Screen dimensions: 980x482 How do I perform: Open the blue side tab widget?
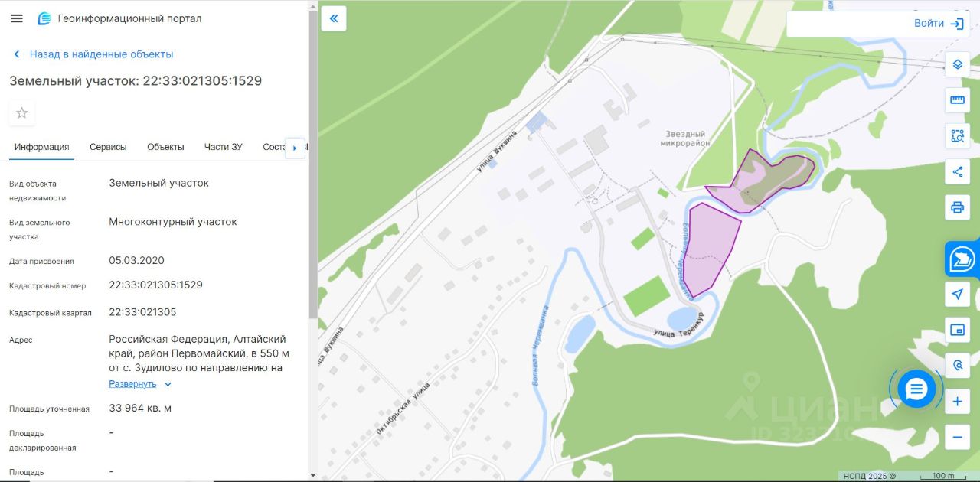click(x=962, y=259)
